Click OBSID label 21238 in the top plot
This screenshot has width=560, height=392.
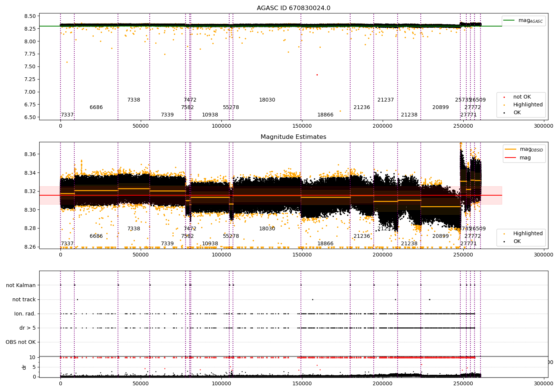pyautogui.click(x=409, y=115)
